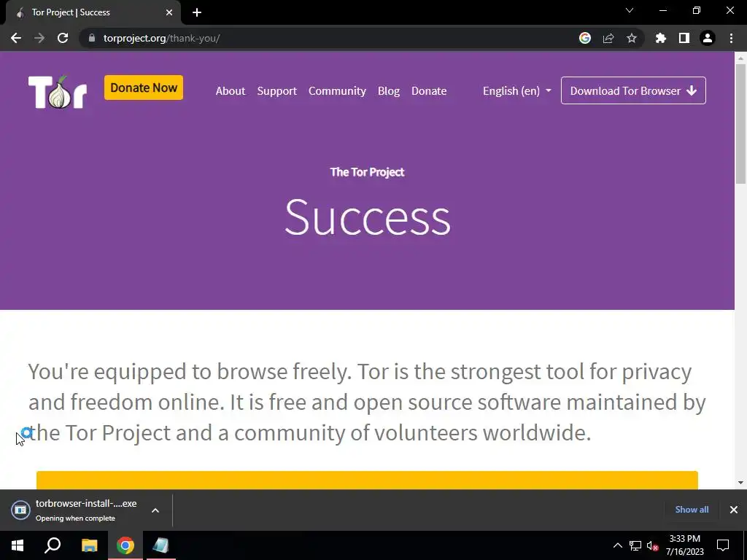The height and width of the screenshot is (560, 747).
Task: Click the Tor onion logo
Action: [x=57, y=91]
